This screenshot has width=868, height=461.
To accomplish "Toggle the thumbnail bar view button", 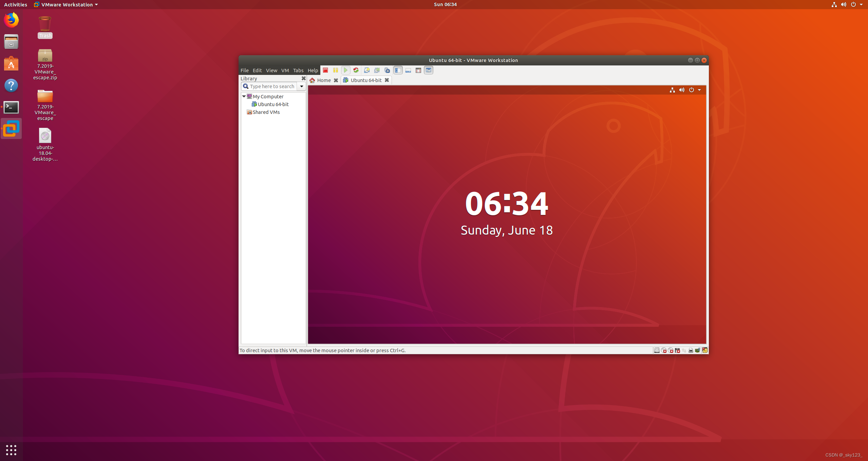I will pyautogui.click(x=408, y=70).
